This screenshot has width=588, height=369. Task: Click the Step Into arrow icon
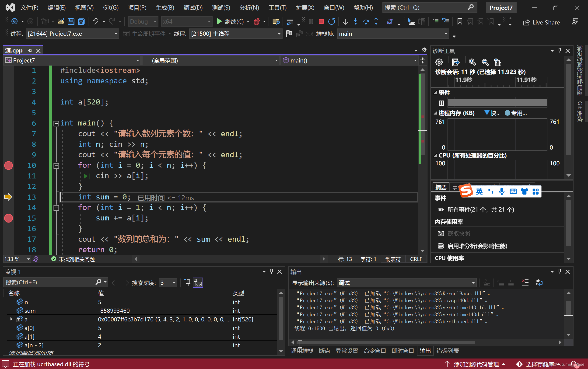coord(355,22)
